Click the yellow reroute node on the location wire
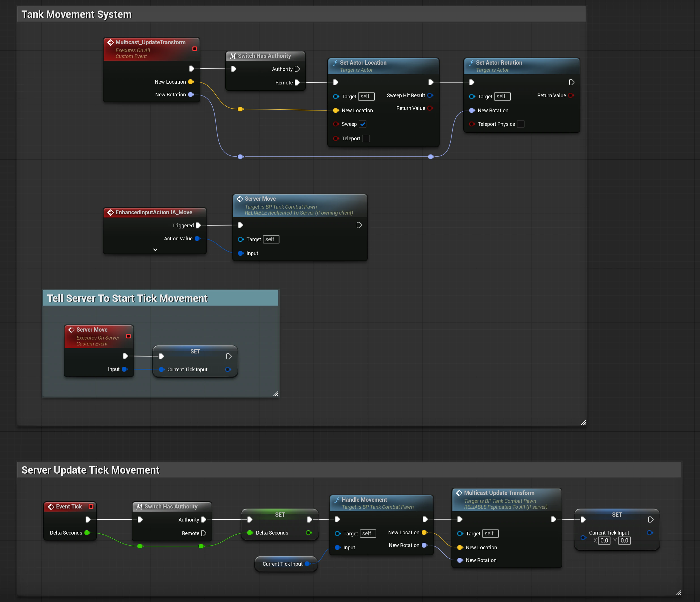 [240, 109]
